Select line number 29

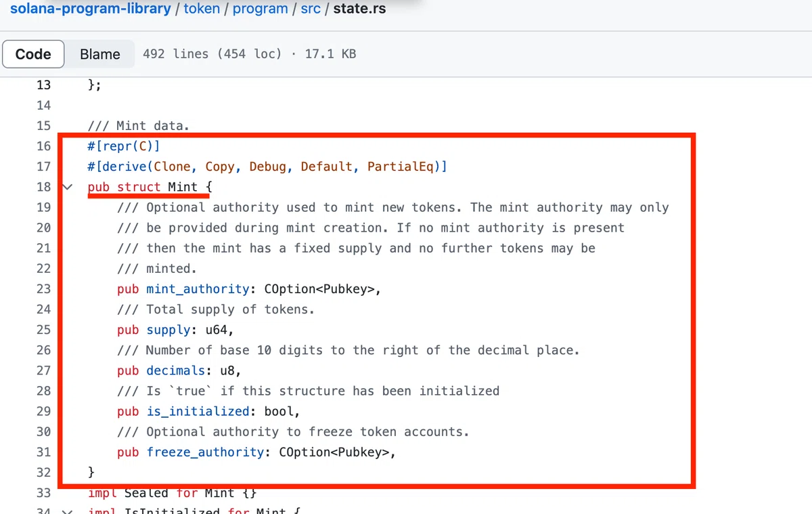[x=43, y=410]
